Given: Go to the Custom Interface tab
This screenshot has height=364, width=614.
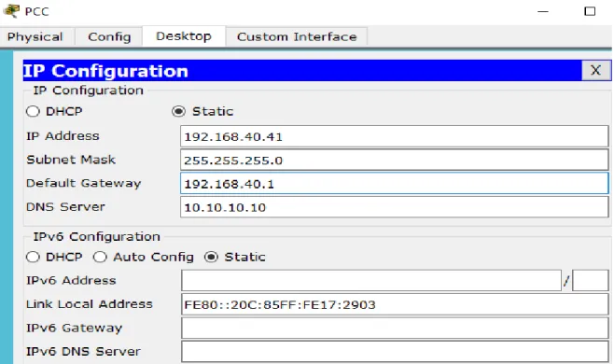Looking at the screenshot, I should (x=297, y=36).
